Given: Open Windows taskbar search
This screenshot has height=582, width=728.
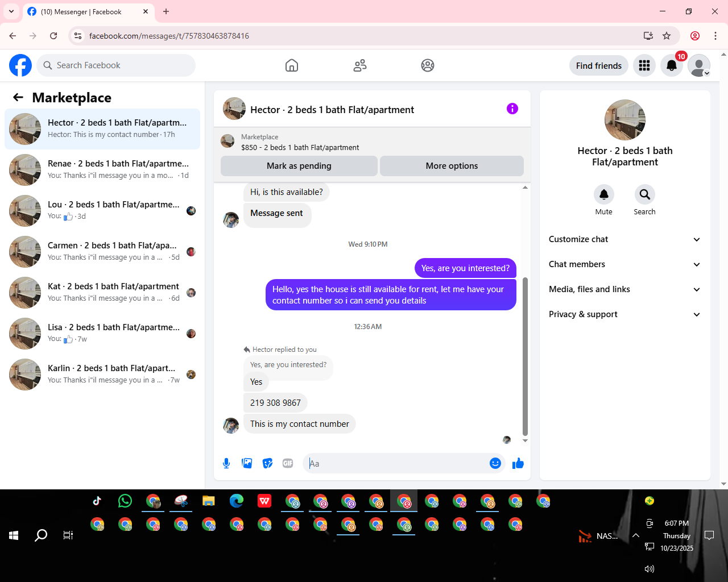Looking at the screenshot, I should pyautogui.click(x=41, y=535).
